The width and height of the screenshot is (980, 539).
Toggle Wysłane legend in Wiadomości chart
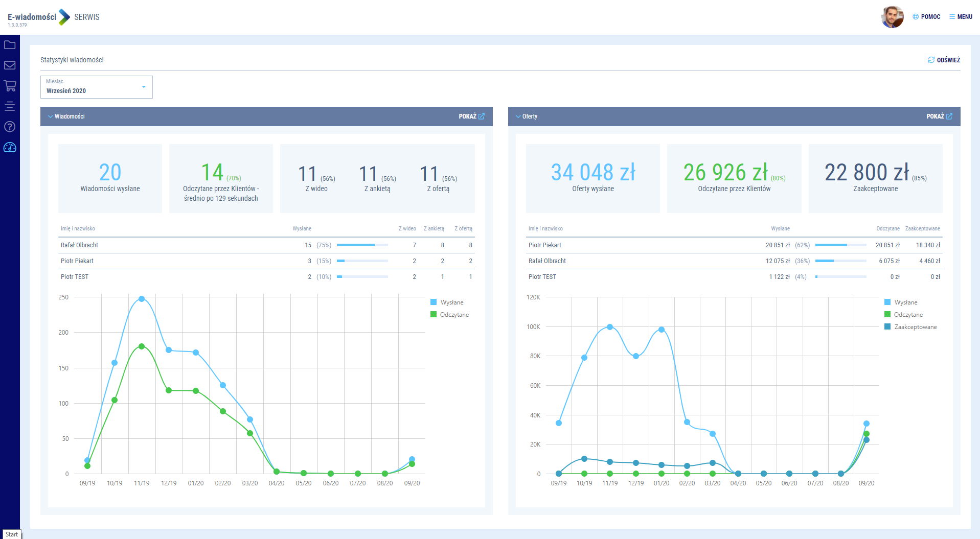click(447, 302)
